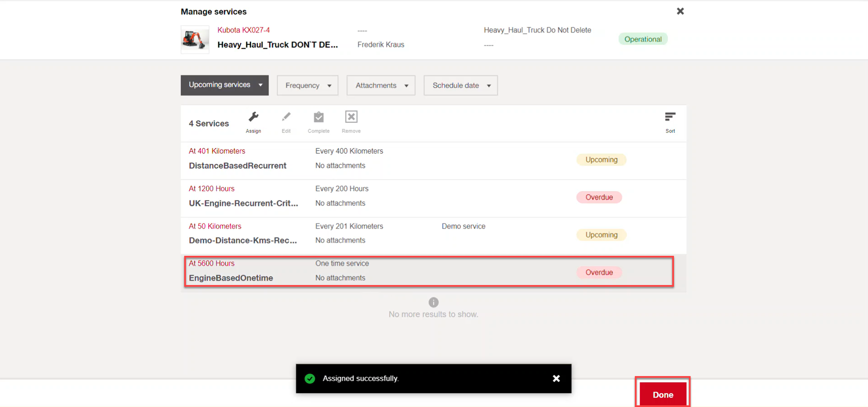868x407 pixels.
Task: Click the Operational status badge
Action: [x=643, y=39]
